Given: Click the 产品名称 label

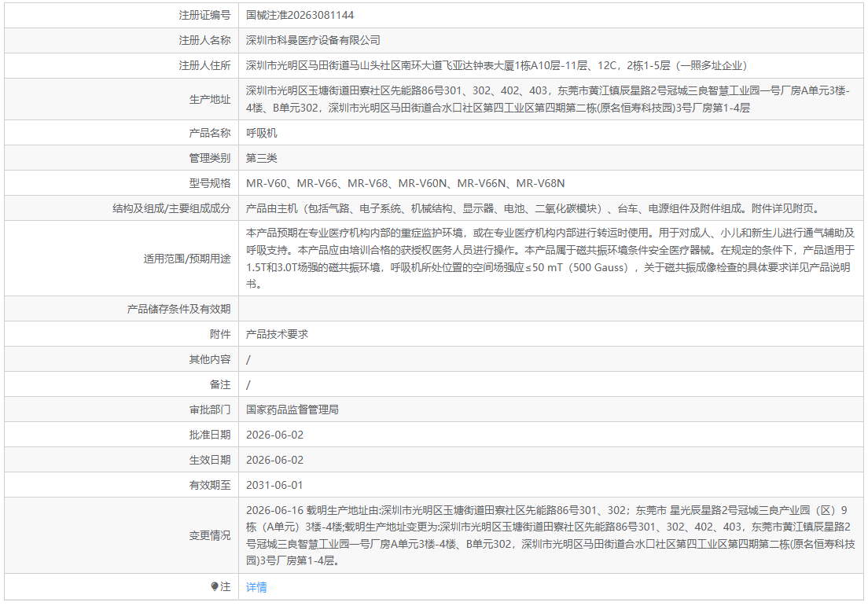Looking at the screenshot, I should [210, 133].
